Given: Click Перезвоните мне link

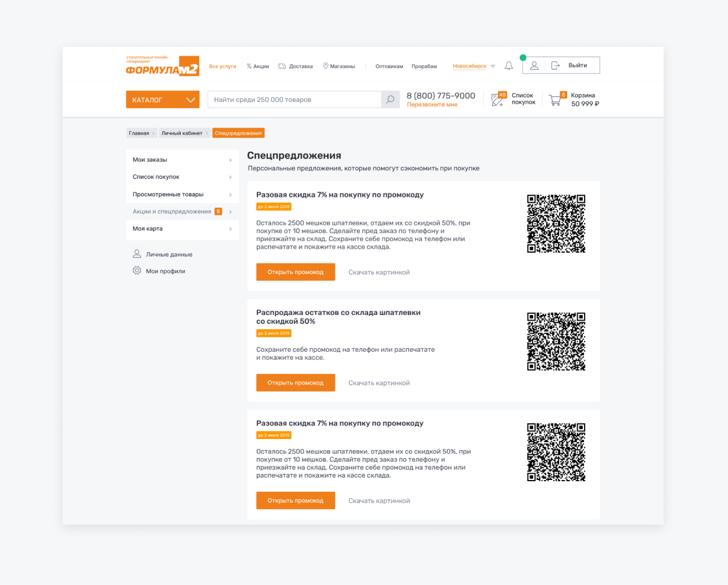Looking at the screenshot, I should [432, 105].
